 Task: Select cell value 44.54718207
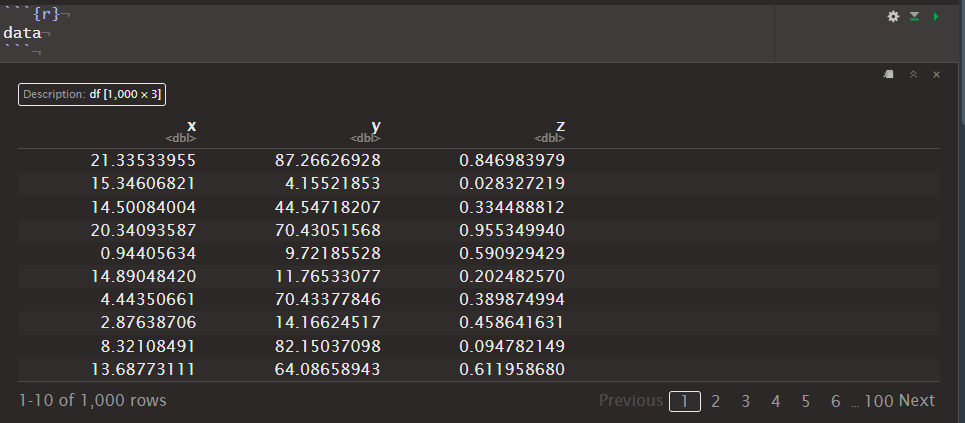tap(327, 207)
